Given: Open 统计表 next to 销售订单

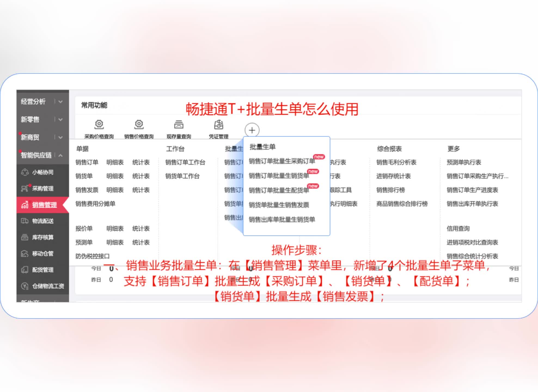Looking at the screenshot, I should tap(141, 162).
